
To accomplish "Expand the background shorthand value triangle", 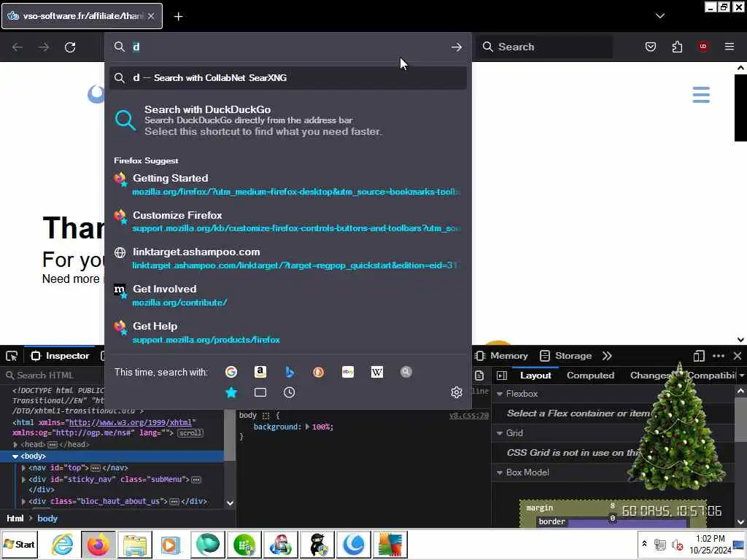I will [307, 427].
